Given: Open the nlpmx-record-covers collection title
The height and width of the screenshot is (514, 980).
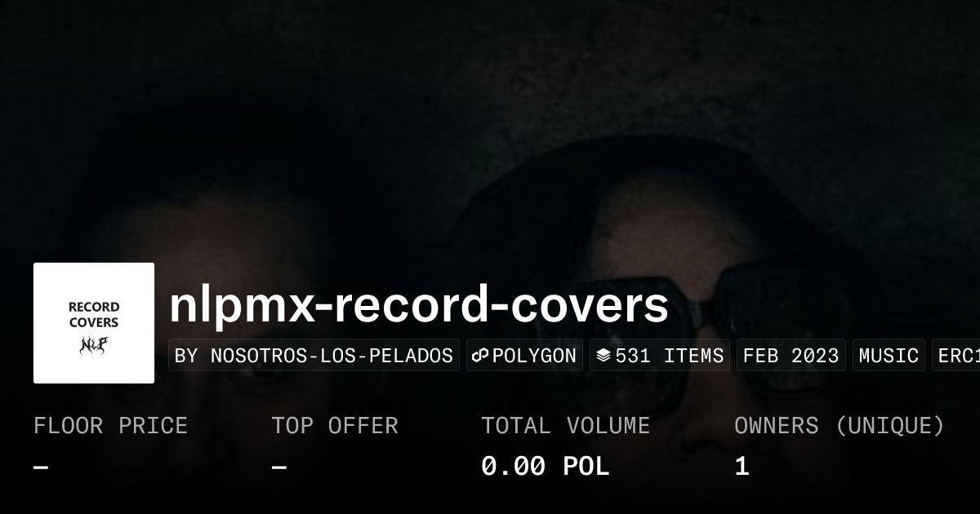Looking at the screenshot, I should click(x=419, y=304).
